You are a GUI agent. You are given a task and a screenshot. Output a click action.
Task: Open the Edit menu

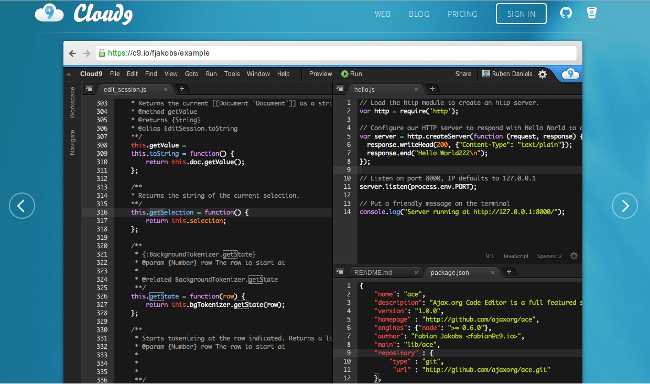click(132, 74)
